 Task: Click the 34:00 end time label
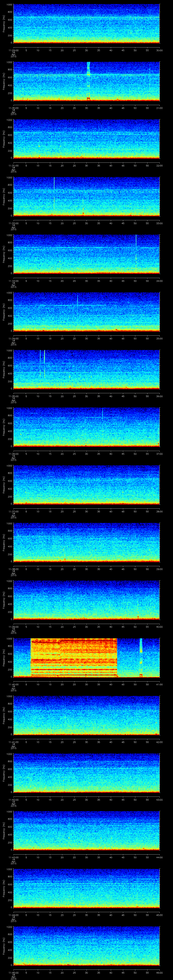[159, 281]
